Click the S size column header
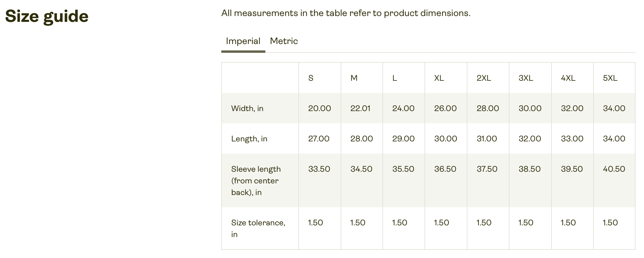This screenshot has height=258, width=644. [311, 78]
